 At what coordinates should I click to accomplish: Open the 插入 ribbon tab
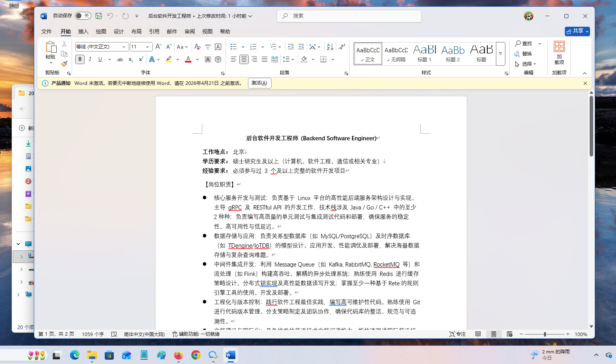83,31
